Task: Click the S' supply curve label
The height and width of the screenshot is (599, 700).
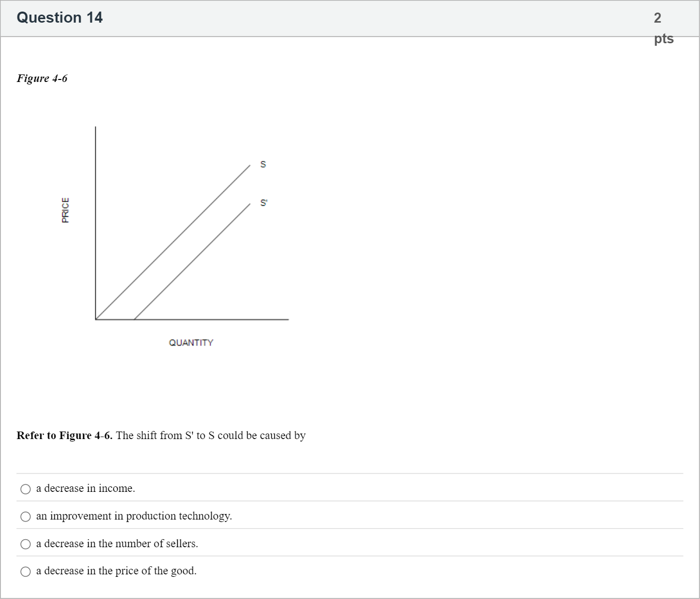Action: 263,203
